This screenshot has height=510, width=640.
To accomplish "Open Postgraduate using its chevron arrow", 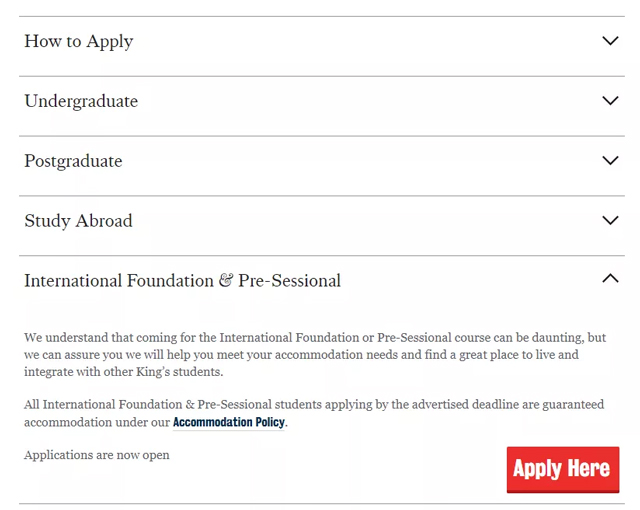I will coord(610,161).
